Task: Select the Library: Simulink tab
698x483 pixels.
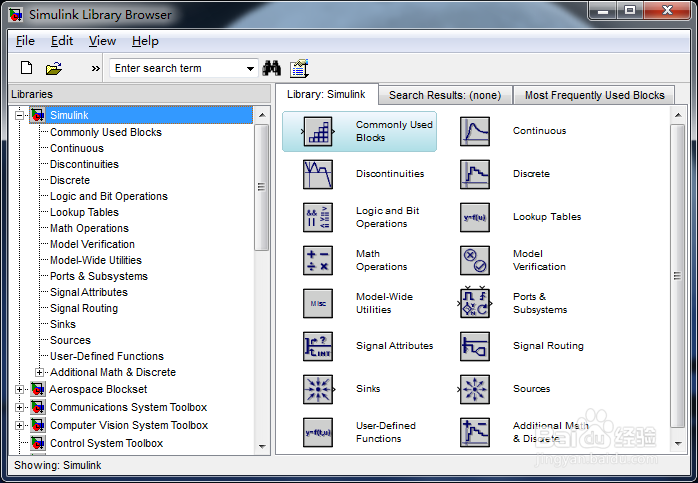Action: [326, 94]
